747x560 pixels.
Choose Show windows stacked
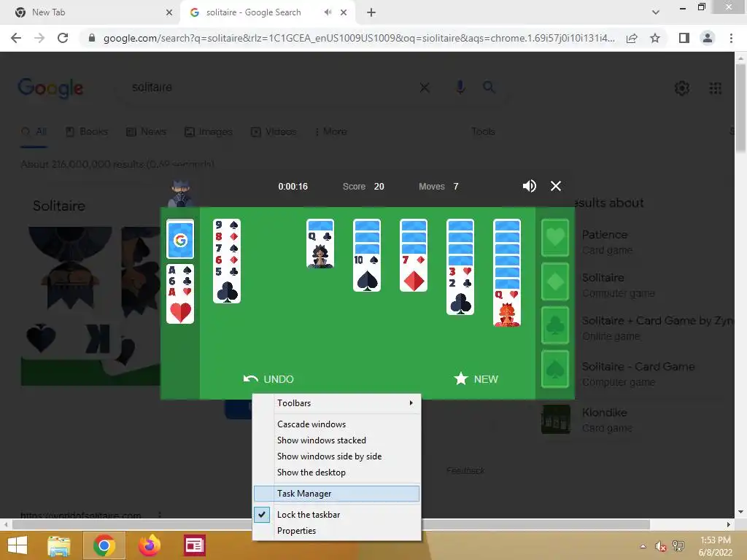tap(337, 440)
